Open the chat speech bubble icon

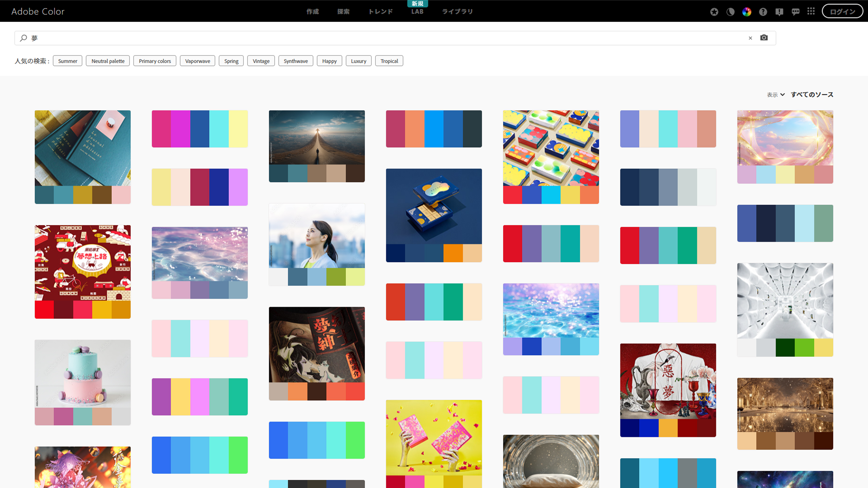tap(795, 12)
